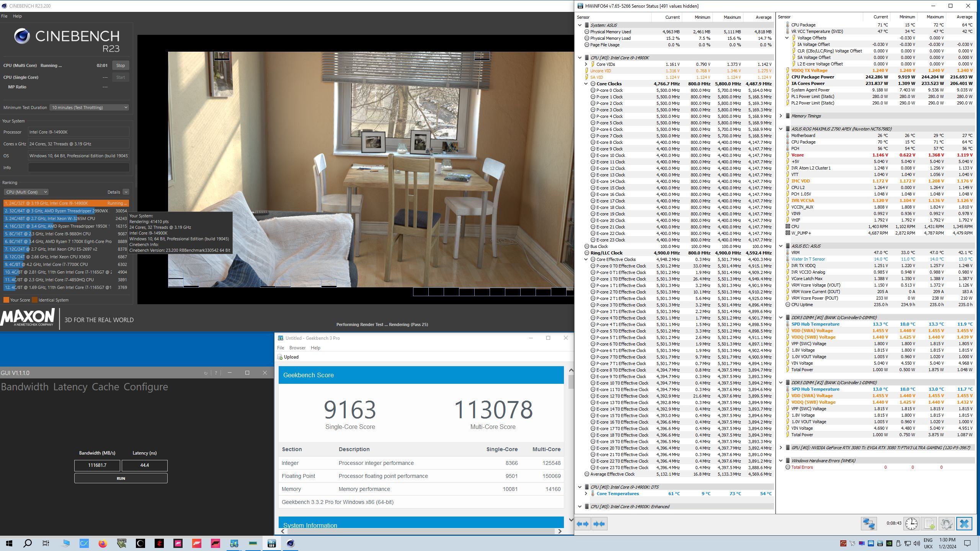Open Cinebench Help menu
Screen dimensions: 980x551
point(17,16)
